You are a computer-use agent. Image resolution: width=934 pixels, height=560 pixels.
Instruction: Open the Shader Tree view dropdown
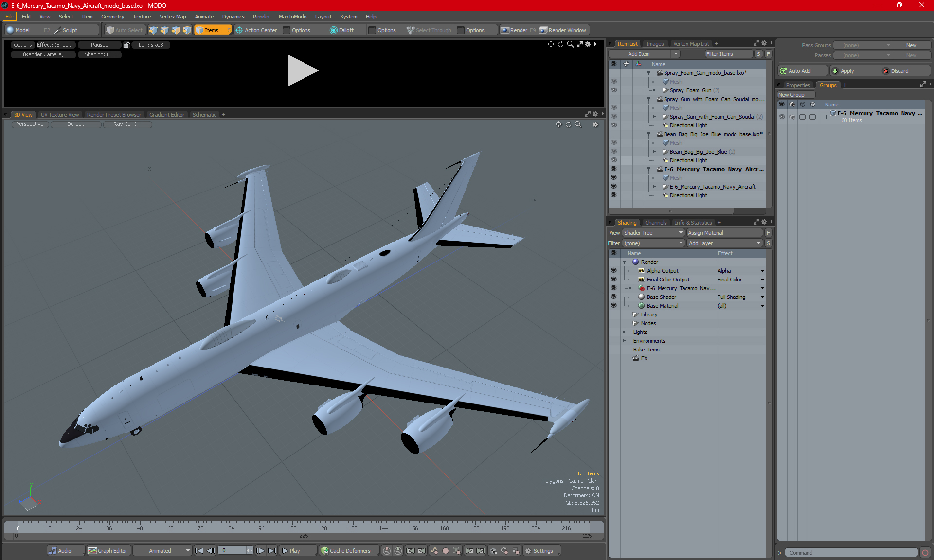654,233
